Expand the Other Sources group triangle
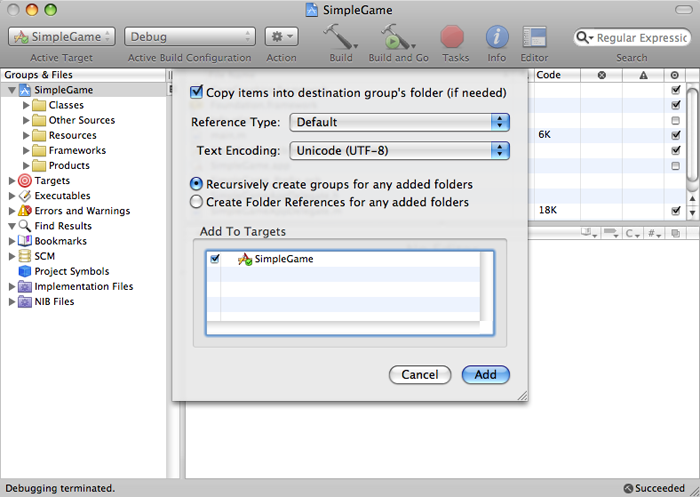The height and width of the screenshot is (497, 700). point(26,121)
